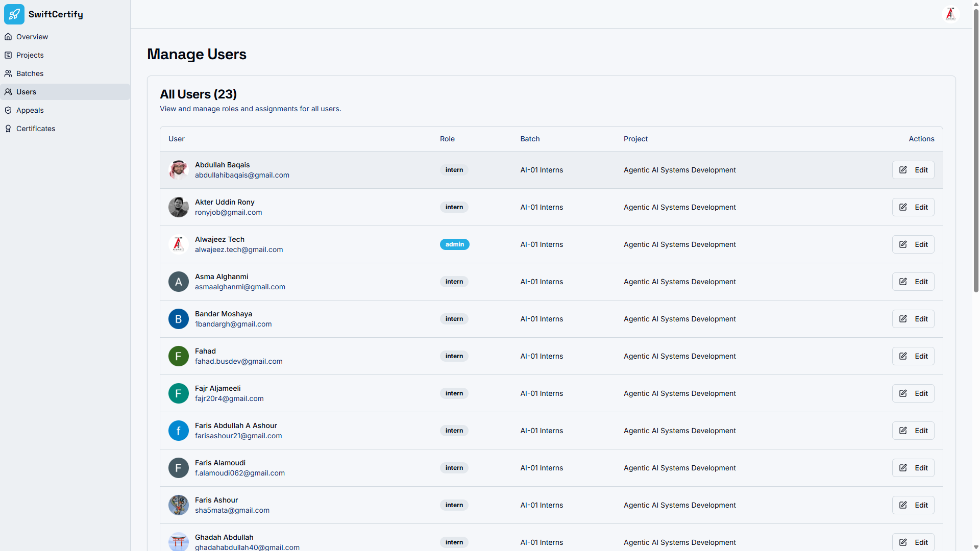The height and width of the screenshot is (551, 980).
Task: Click the scroll down arrow of page scrollbar
Action: tap(976, 547)
